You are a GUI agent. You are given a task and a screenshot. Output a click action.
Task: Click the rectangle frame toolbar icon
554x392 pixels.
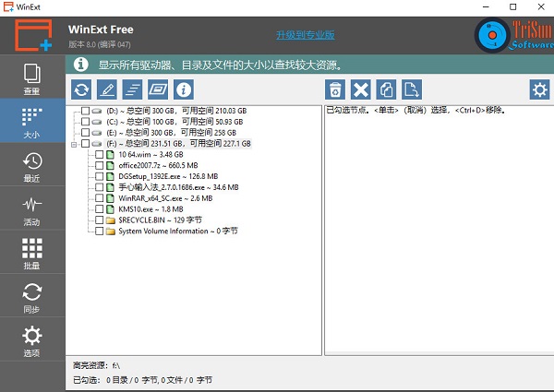158,89
